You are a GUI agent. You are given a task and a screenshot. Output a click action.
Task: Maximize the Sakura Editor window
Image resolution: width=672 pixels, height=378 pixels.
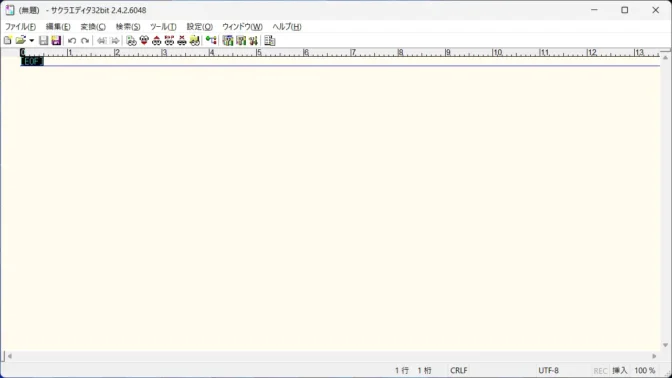[x=624, y=10]
